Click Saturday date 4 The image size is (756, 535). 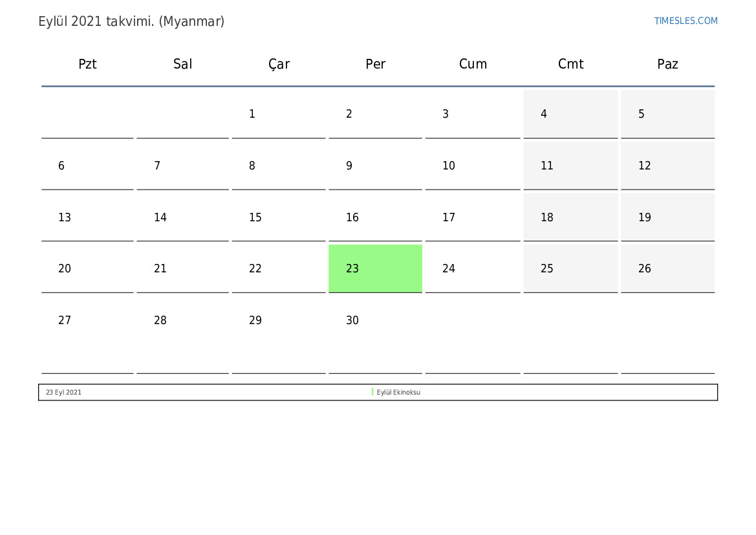pyautogui.click(x=570, y=114)
